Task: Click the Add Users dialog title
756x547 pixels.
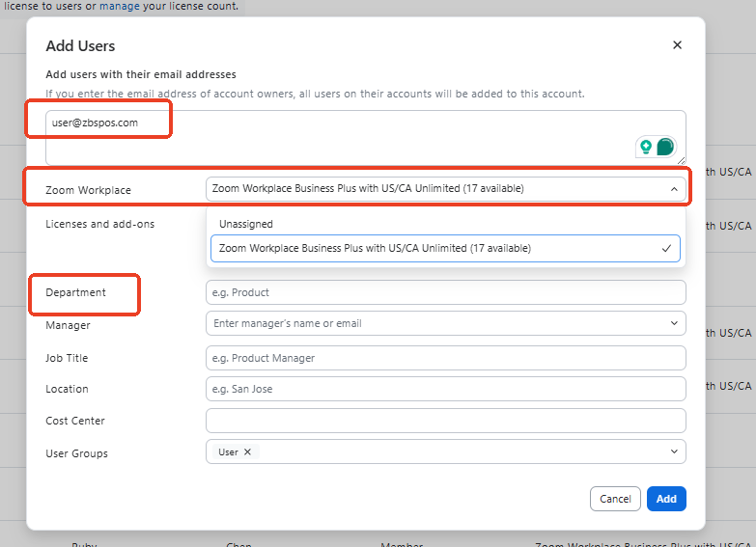Action: pyautogui.click(x=80, y=45)
